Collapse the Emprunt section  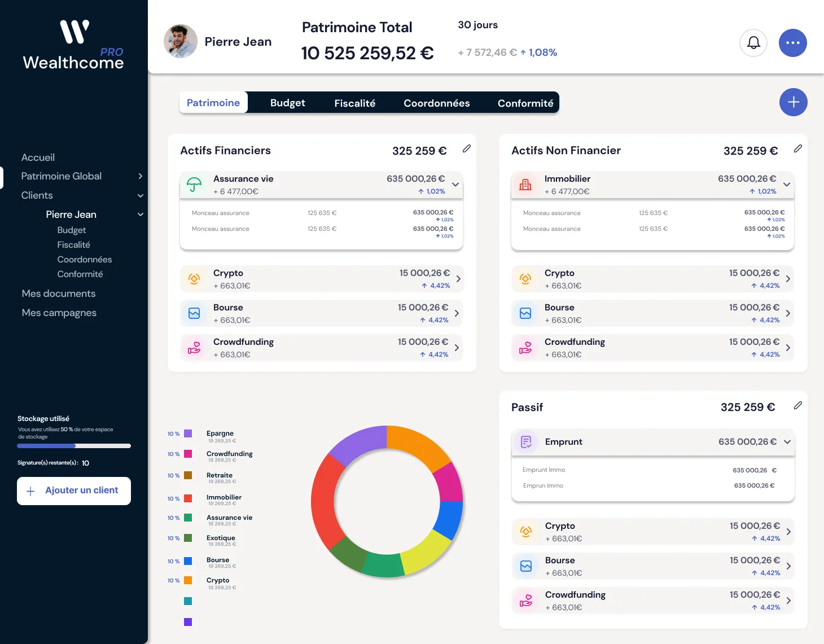coord(787,442)
